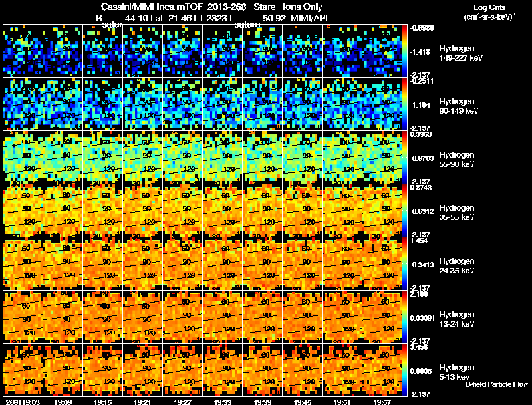Click the '-1.418' colorbar midpoint value
The image size is (532, 405).
(420, 52)
